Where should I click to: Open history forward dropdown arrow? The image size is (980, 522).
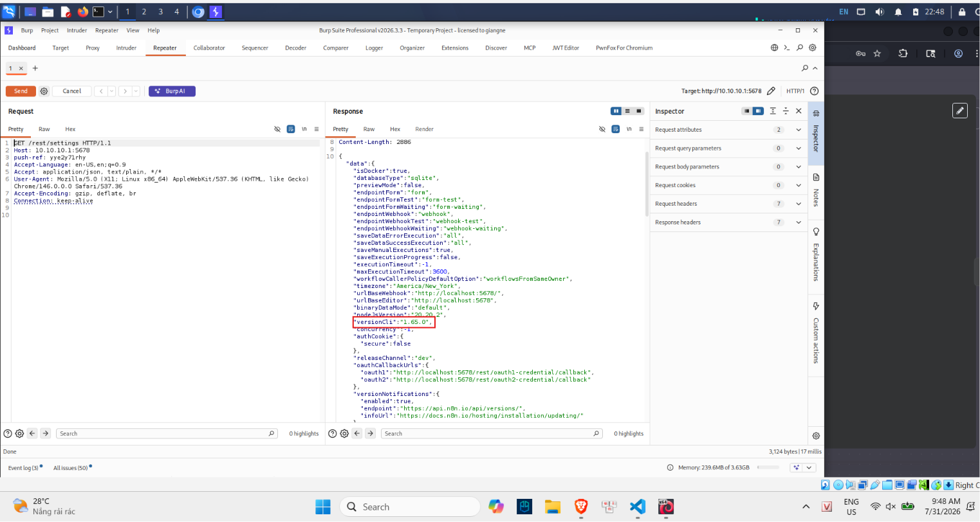tap(136, 91)
